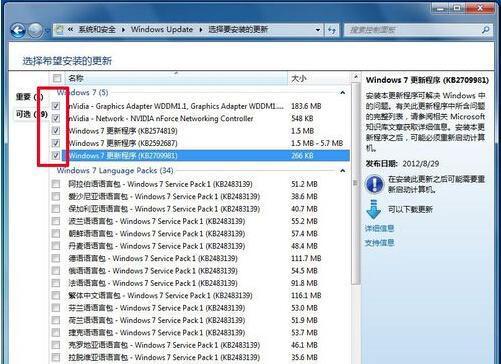The width and height of the screenshot is (501, 364).
Task: Click the update list vertical scrollbar thumb
Action: 356,183
